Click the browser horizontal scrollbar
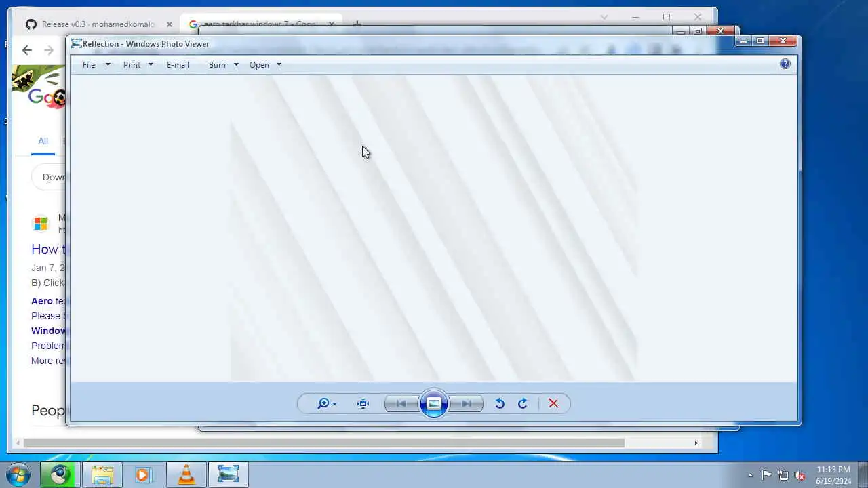Screen dimensions: 868x488 324,443
